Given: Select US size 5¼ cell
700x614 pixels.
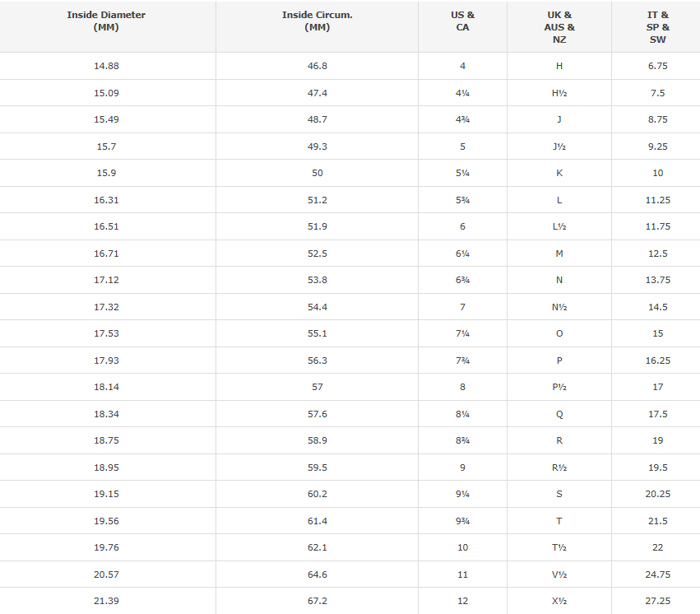Looking at the screenshot, I should tap(463, 173).
